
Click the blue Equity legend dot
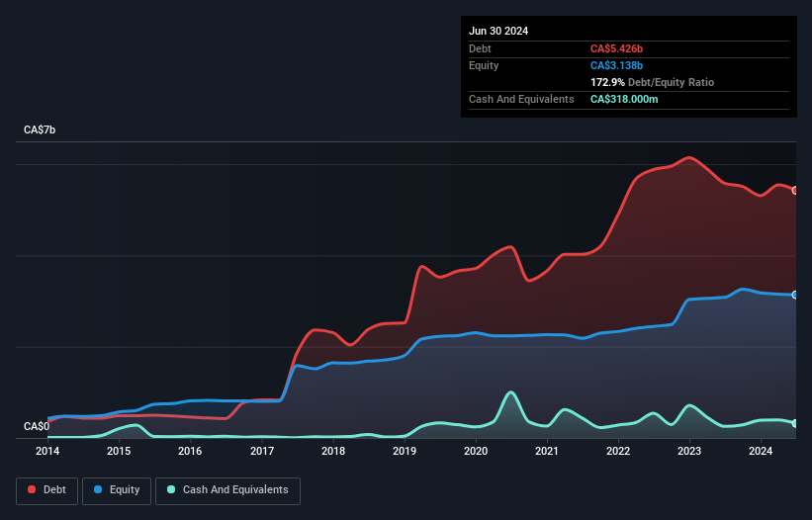pos(98,489)
